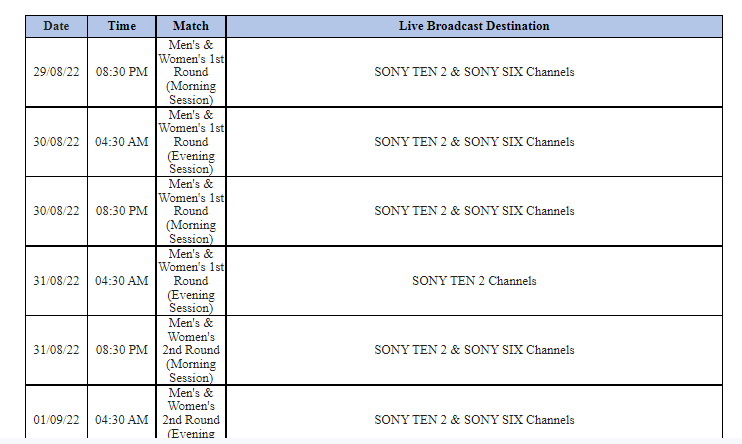Select the SONY TEN 2 Channels only cell
The image size is (742, 444).
pyautogui.click(x=474, y=281)
